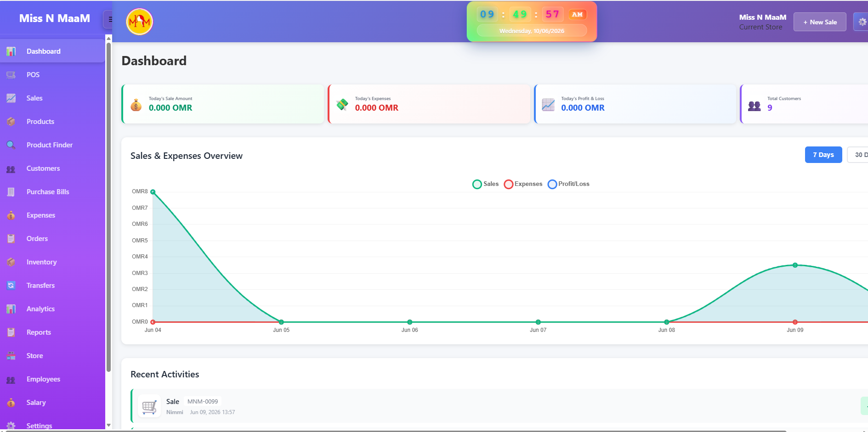Click the money bag icon on Today's Sale card

pyautogui.click(x=136, y=105)
